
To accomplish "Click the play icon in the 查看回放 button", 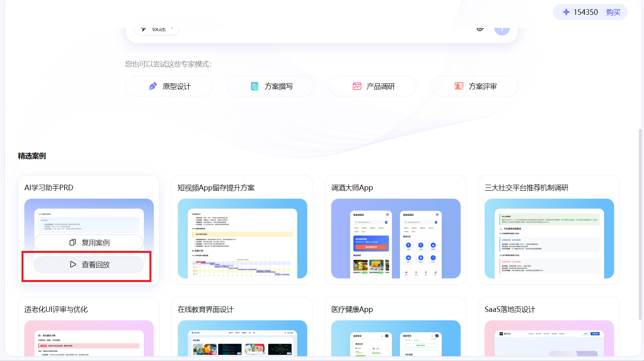I will click(73, 264).
